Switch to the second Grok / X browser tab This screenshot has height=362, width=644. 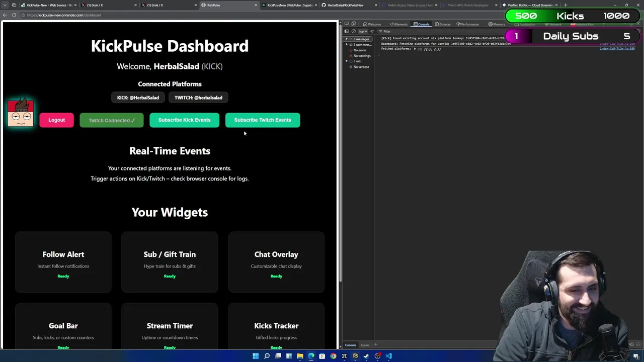169,5
